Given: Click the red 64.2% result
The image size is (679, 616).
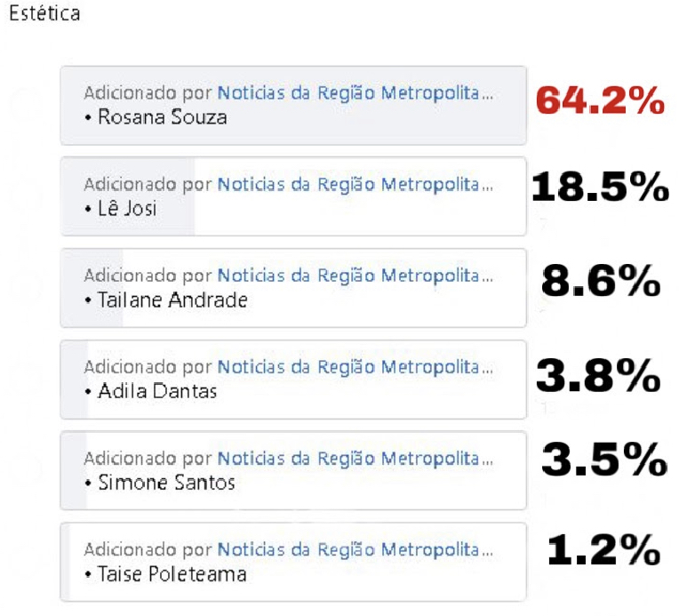Looking at the screenshot, I should [x=600, y=101].
